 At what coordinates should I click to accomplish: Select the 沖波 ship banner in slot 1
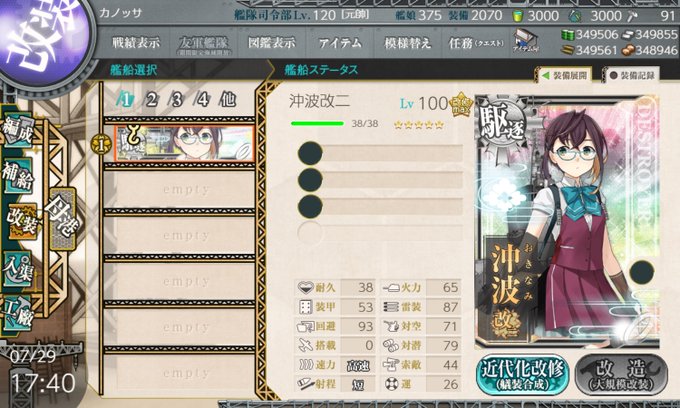click(x=184, y=143)
